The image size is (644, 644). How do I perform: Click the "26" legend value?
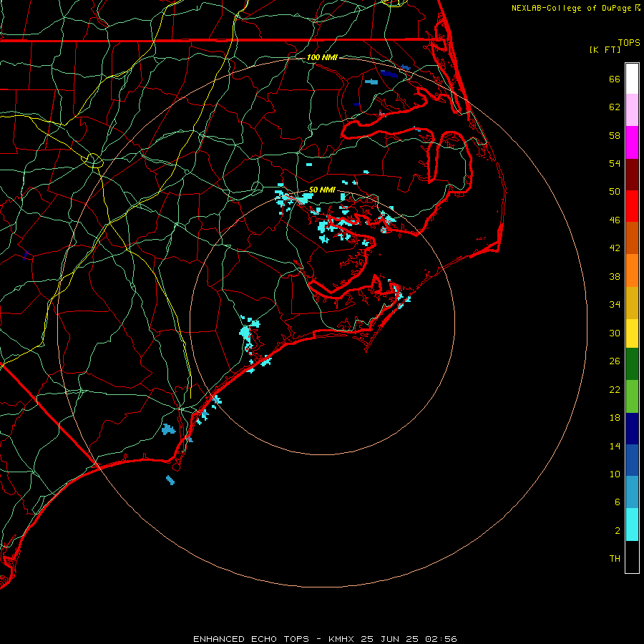tap(615, 361)
